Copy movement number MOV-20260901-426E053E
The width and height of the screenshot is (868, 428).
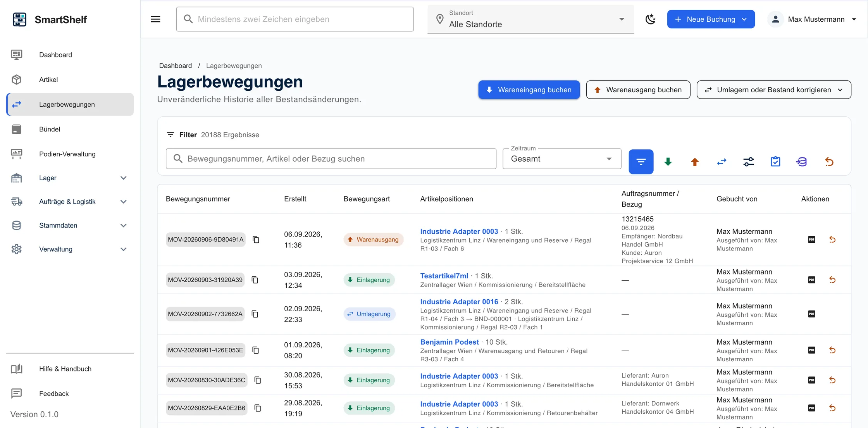(x=256, y=350)
